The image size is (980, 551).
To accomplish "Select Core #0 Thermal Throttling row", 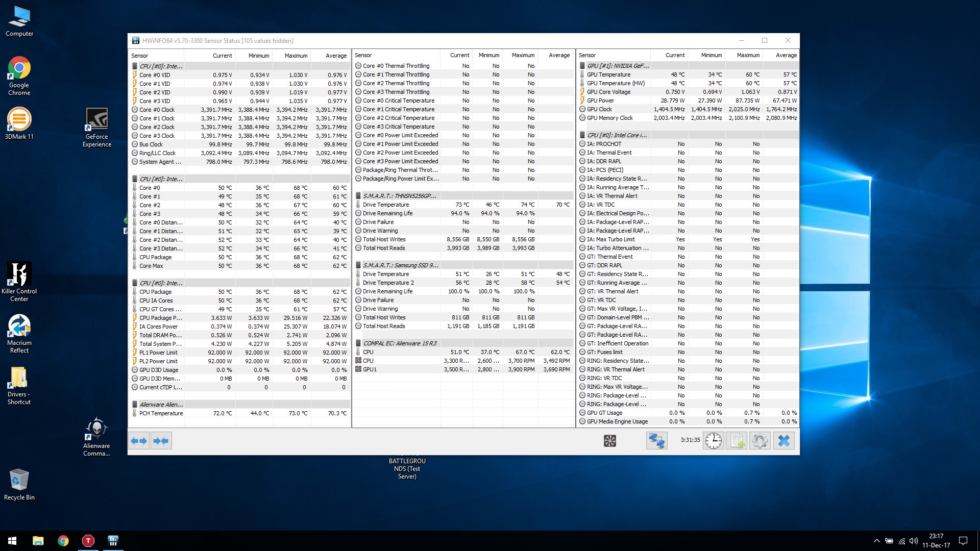I will pos(463,66).
